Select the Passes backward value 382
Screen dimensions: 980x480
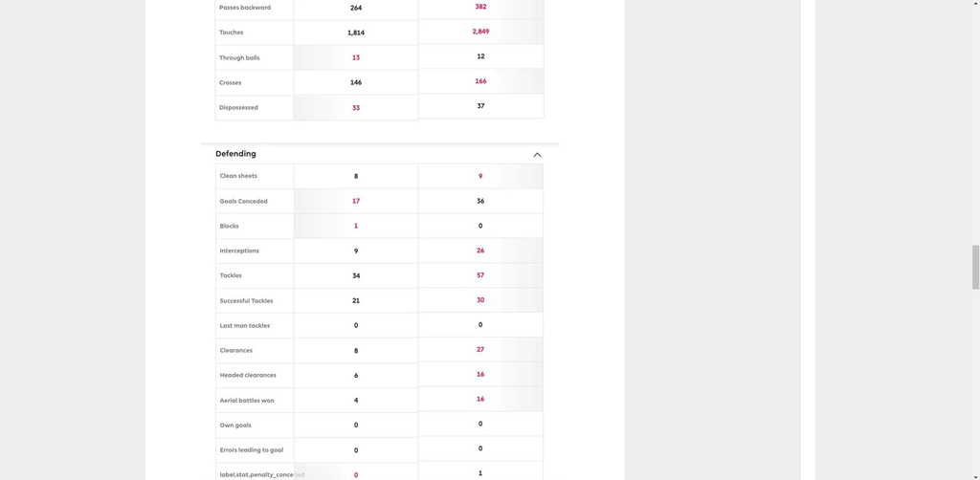[x=480, y=7]
